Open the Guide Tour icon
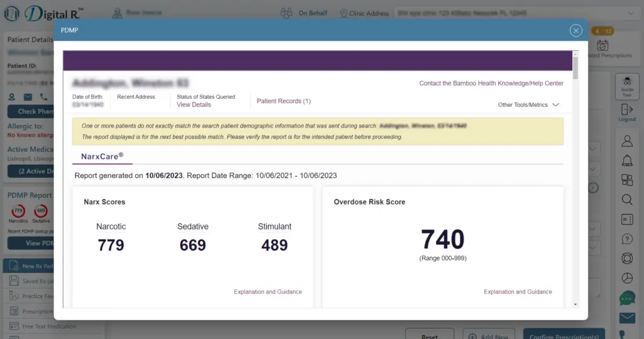 coord(627,86)
